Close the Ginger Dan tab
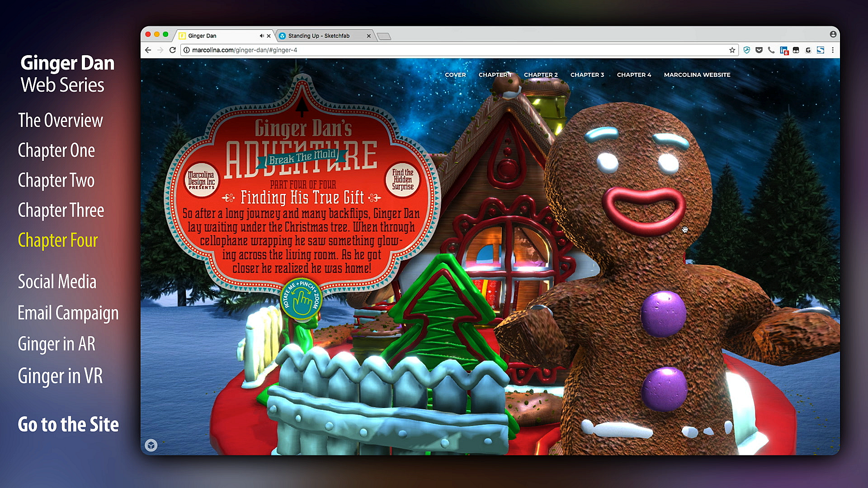The height and width of the screenshot is (488, 868). (269, 36)
